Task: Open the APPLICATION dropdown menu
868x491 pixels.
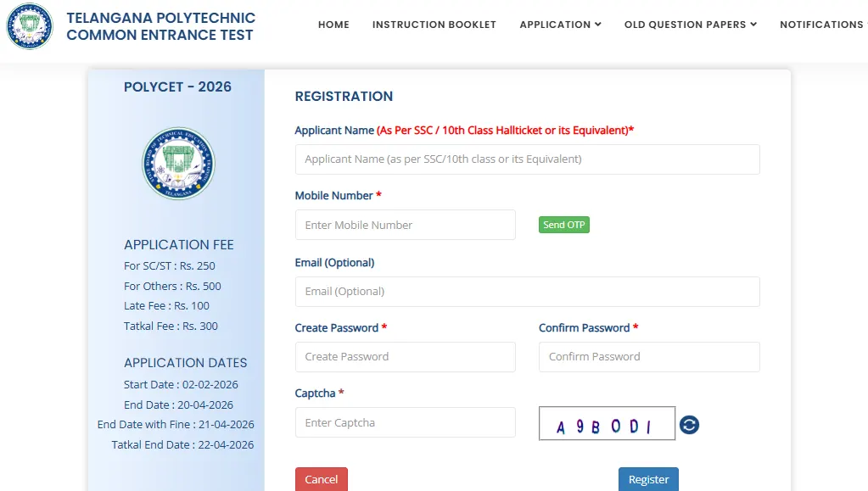Action: (x=559, y=25)
